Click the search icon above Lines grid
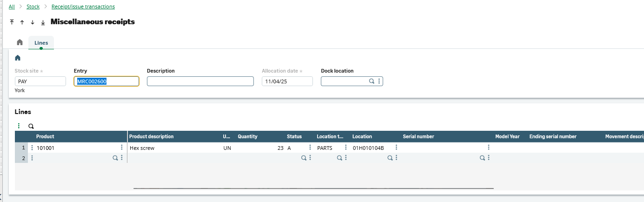644x202 pixels. click(31, 126)
